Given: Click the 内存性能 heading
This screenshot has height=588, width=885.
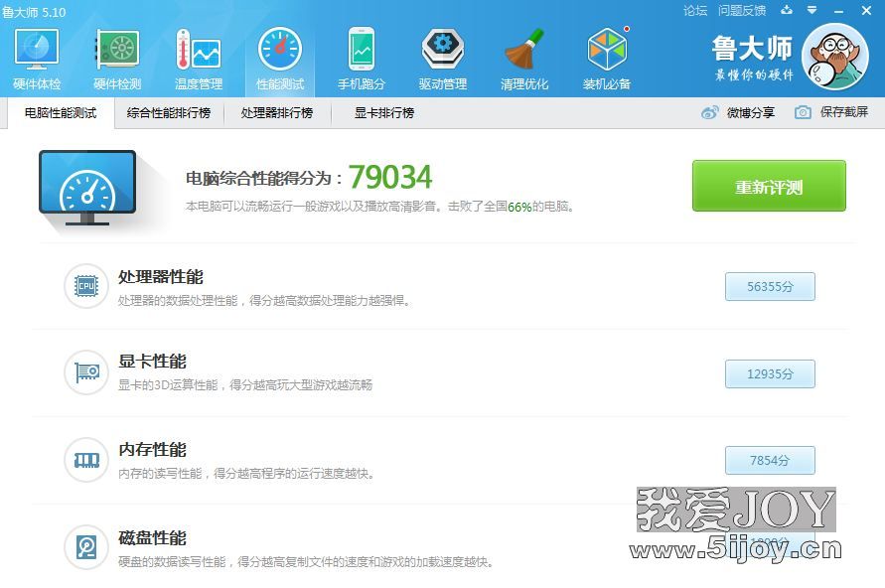Looking at the screenshot, I should [152, 450].
